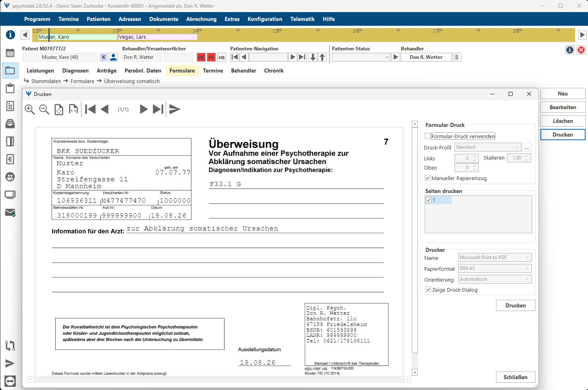Click the Oben offset stepper
Screen dimensions: 588x390
click(x=475, y=168)
